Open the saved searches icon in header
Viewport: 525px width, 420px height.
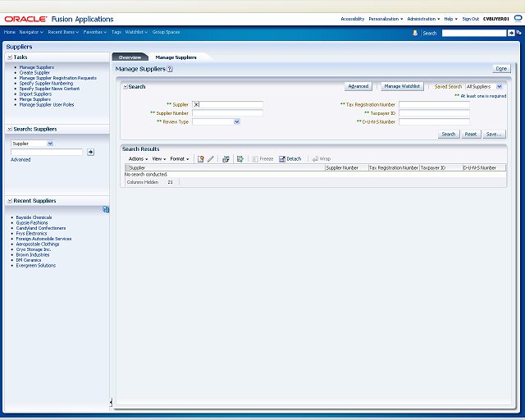518,33
